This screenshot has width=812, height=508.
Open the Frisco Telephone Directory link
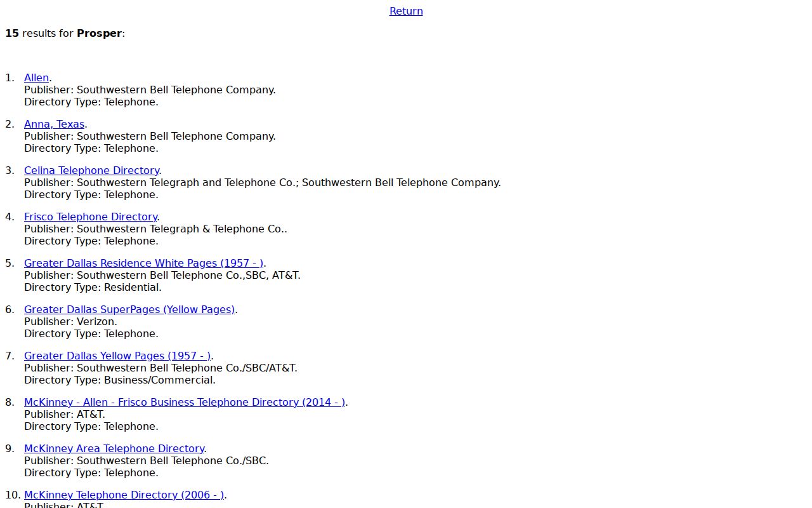(91, 217)
